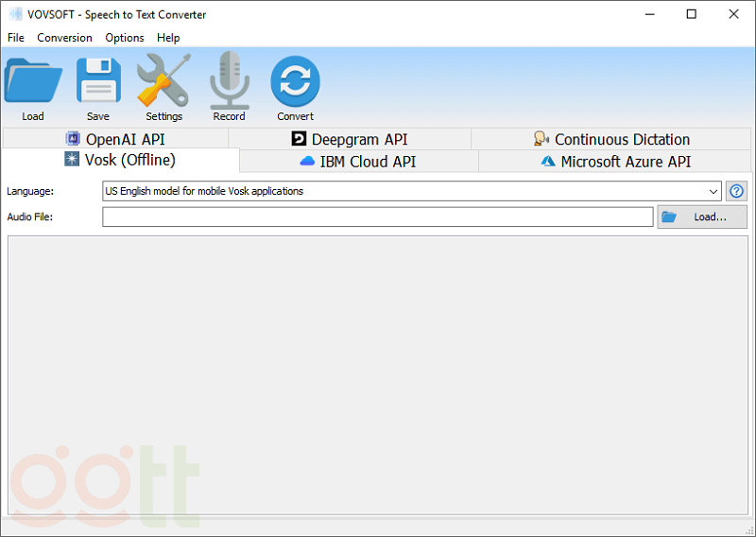This screenshot has height=537, width=756.
Task: Open the Options menu
Action: click(x=125, y=38)
